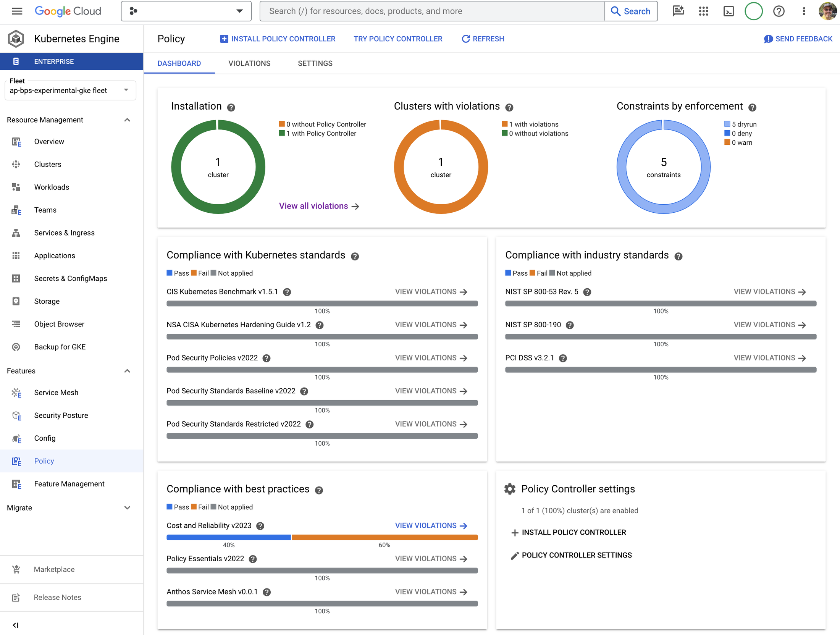Screen dimensions: 840x635
Task: Open the three-dot more options menu
Action: [804, 11]
